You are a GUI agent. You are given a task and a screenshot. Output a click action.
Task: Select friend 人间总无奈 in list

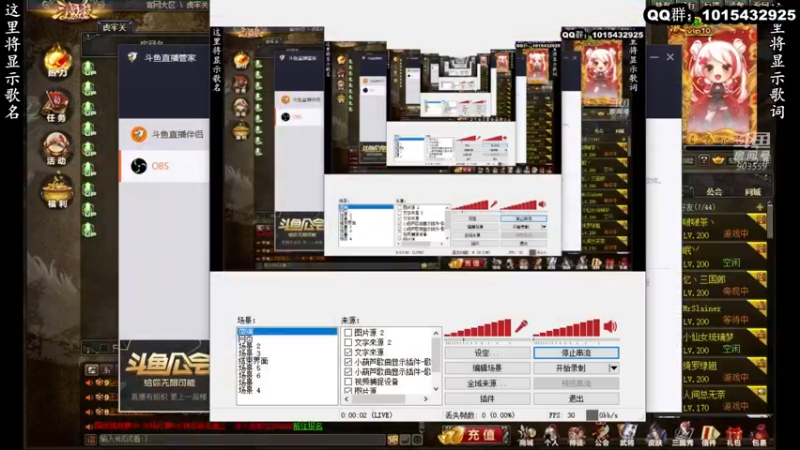[x=724, y=401]
